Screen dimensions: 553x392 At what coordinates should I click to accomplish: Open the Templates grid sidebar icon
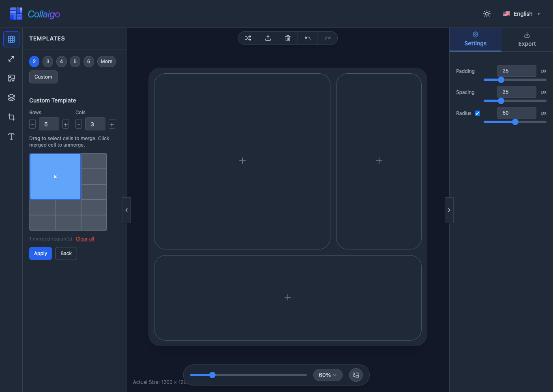pos(11,39)
